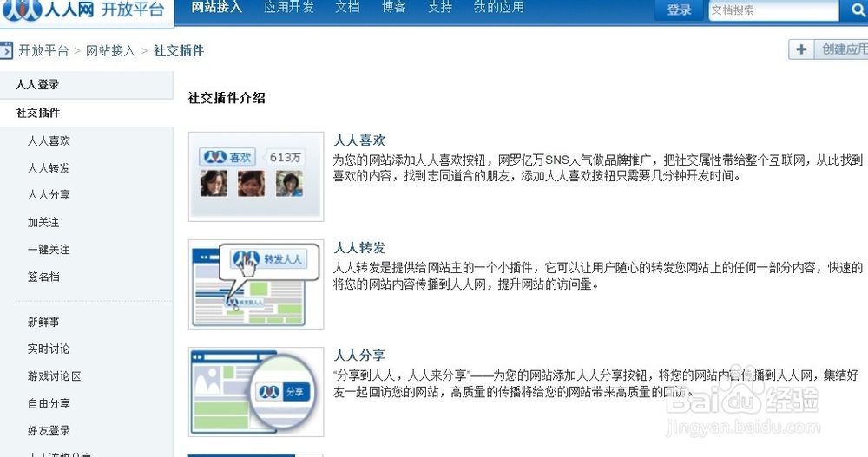868x457 pixels.
Task: Click the 人人转发 heading link
Action: [x=359, y=248]
